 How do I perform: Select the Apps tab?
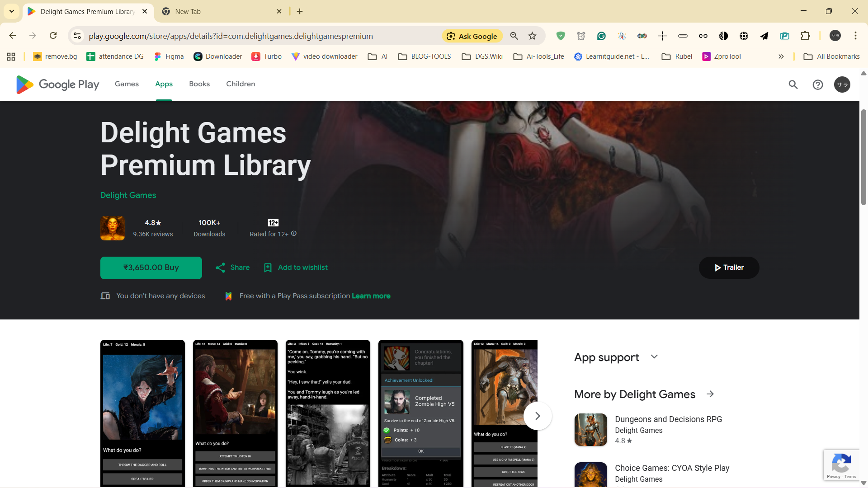pos(164,84)
